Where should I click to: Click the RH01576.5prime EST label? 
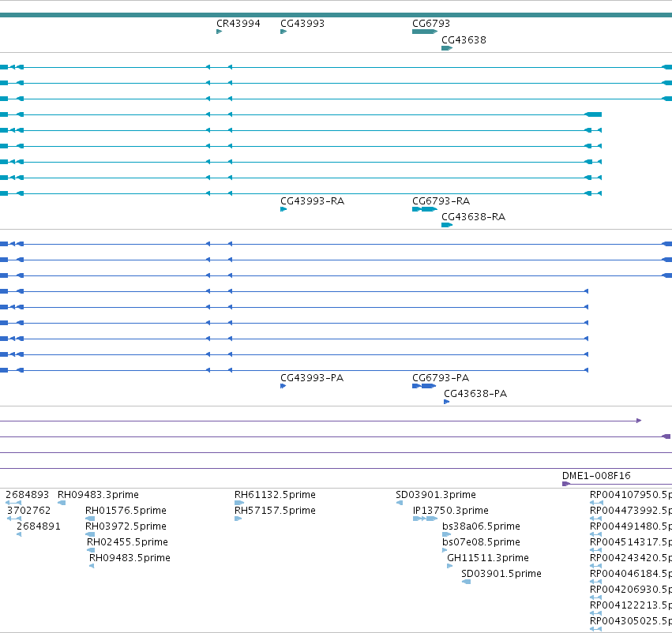click(x=126, y=511)
